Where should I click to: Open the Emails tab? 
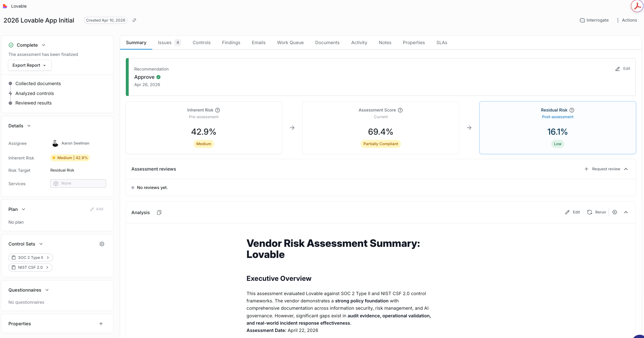(259, 43)
